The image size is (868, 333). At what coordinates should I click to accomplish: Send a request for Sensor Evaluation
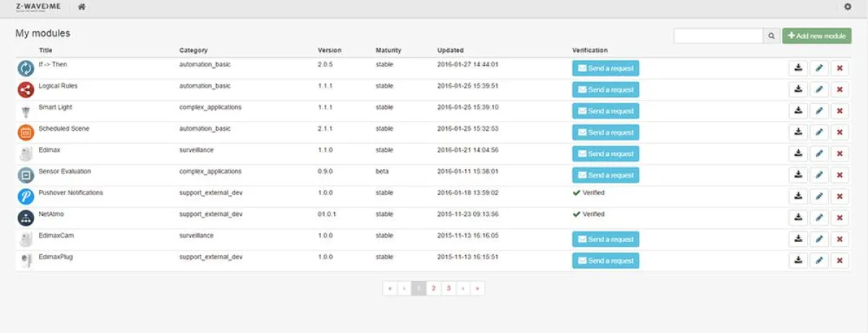(x=605, y=175)
